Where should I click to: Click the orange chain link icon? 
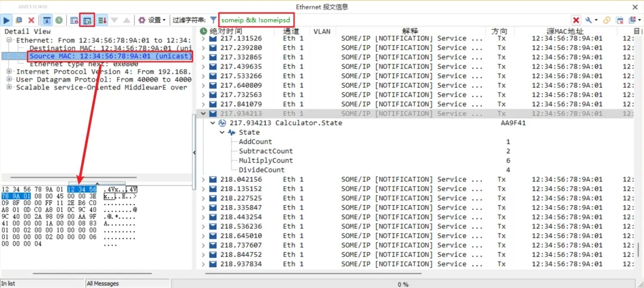click(606, 20)
